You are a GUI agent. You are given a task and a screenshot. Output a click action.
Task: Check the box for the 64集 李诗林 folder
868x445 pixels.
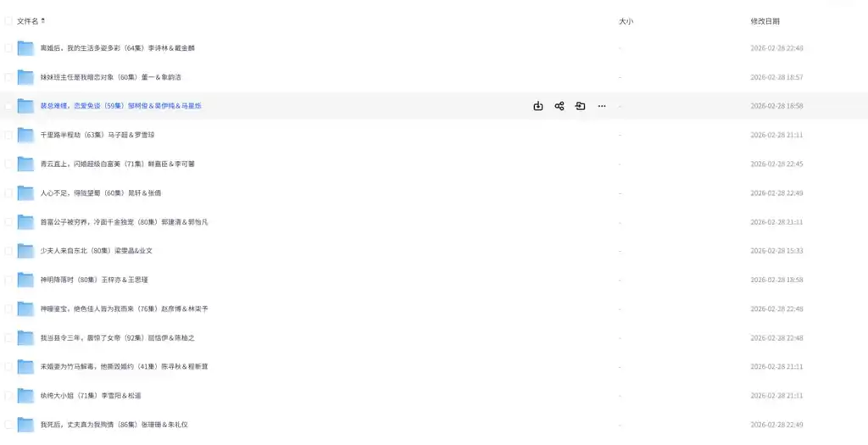point(8,48)
